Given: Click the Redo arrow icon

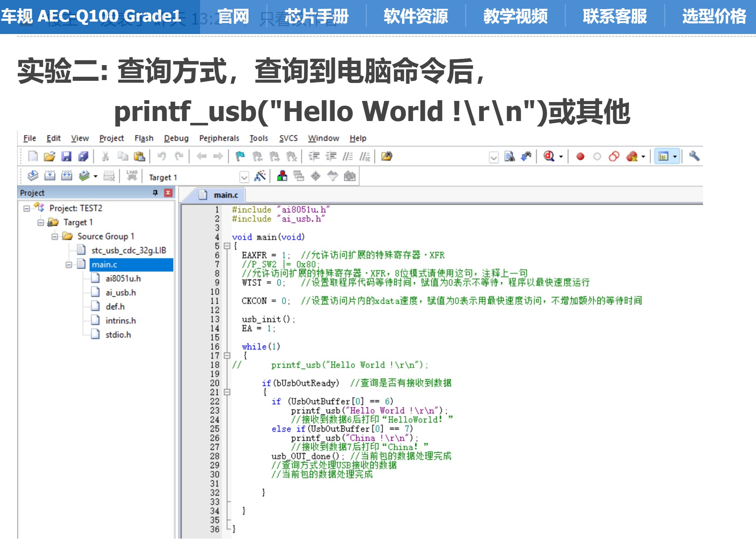Looking at the screenshot, I should (179, 157).
